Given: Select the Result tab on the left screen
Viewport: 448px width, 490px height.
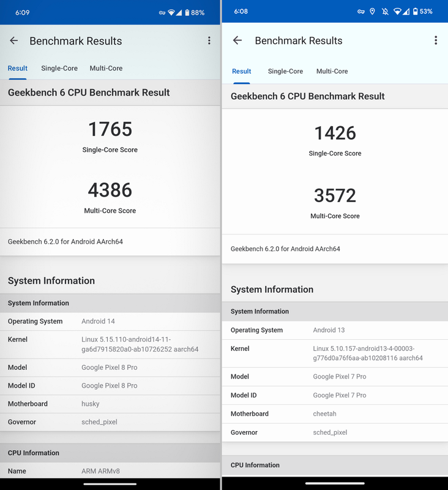Looking at the screenshot, I should 17,68.
